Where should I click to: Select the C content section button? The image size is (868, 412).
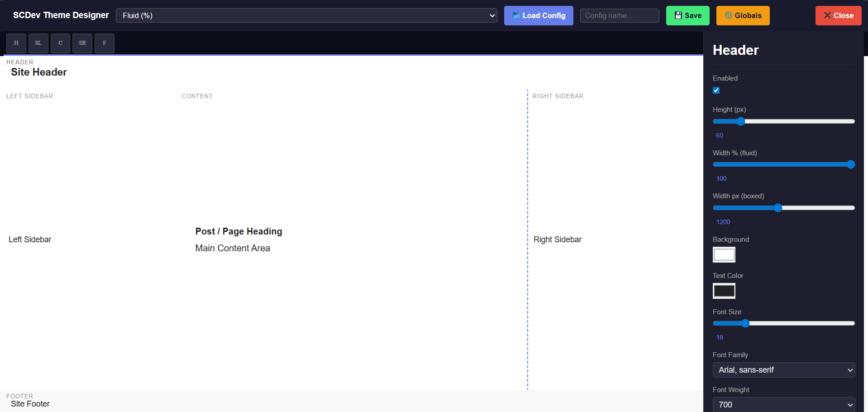coord(60,43)
